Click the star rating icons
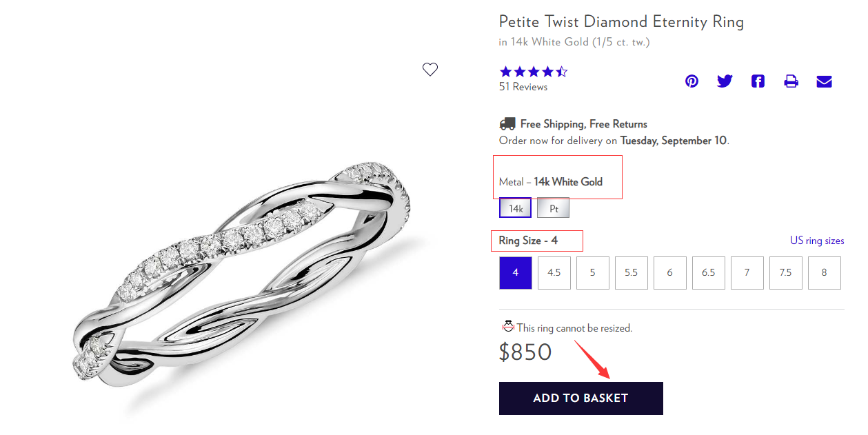 point(533,72)
